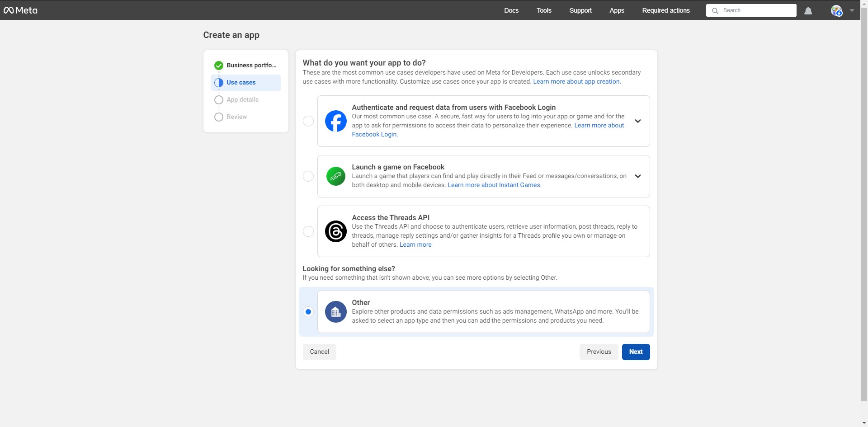Select the Facebook Login radio button
This screenshot has height=427, width=868.
point(308,121)
